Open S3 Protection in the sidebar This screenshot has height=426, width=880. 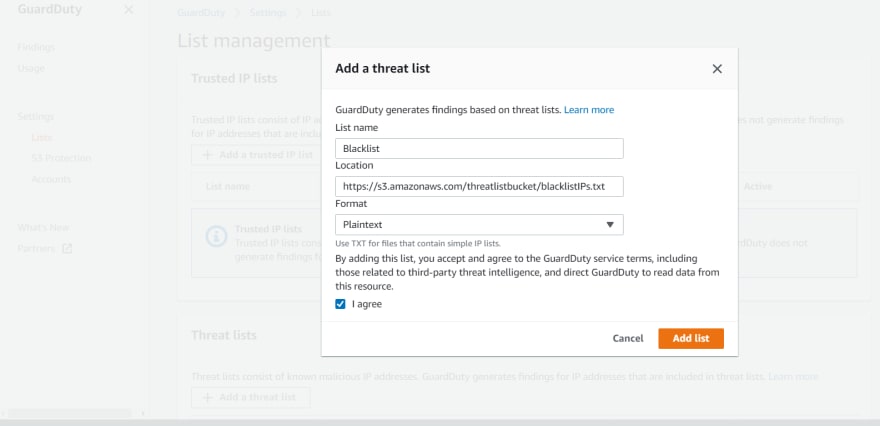coord(61,158)
